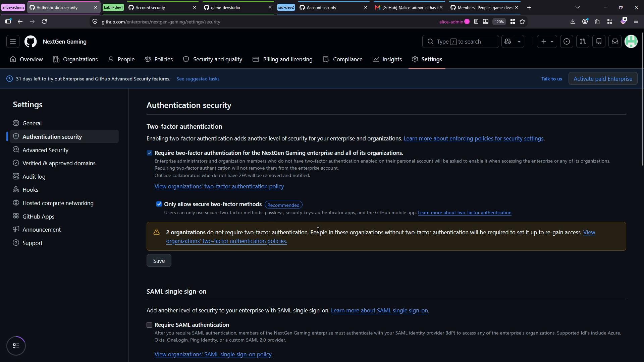This screenshot has height=362, width=644.
Task: Select Verified & approved domains in sidebar
Action: pos(64,163)
